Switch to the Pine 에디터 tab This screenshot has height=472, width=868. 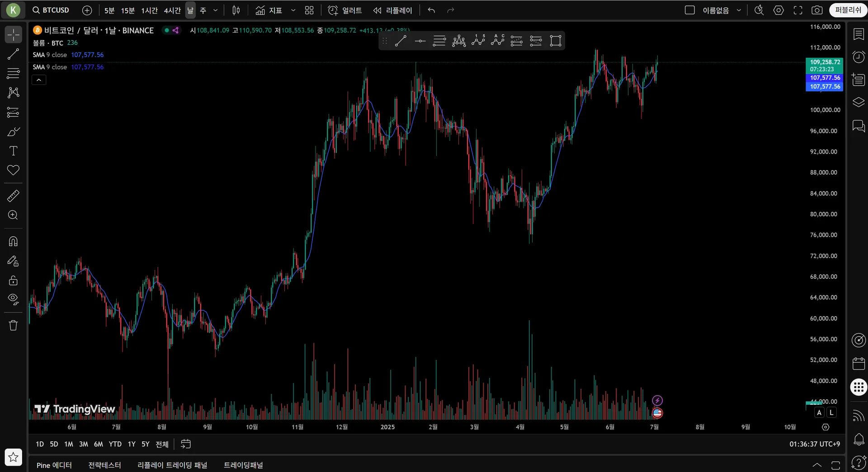tap(54, 465)
